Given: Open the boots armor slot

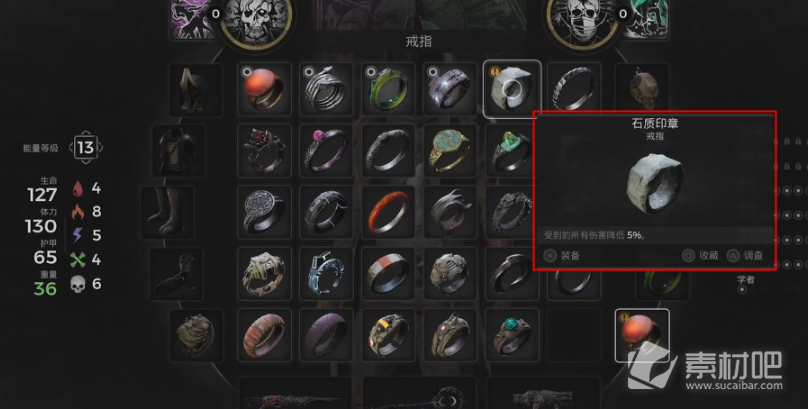Looking at the screenshot, I should (167, 212).
